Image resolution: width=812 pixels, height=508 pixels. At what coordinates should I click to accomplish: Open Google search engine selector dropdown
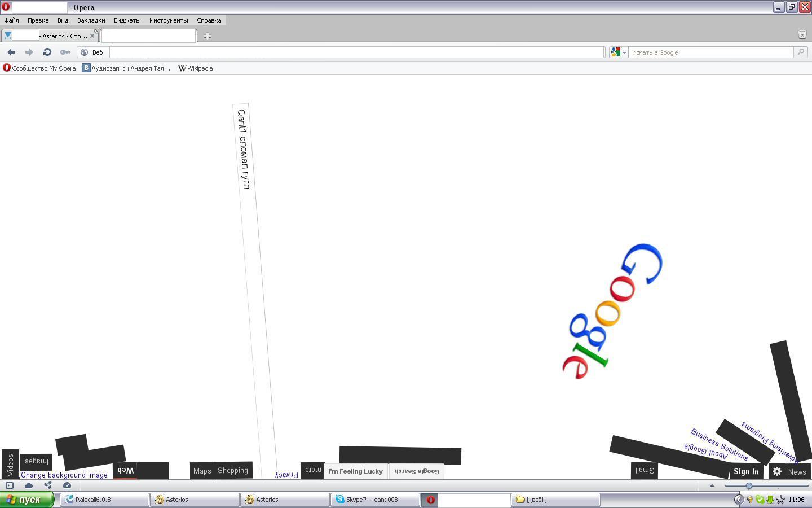click(619, 52)
